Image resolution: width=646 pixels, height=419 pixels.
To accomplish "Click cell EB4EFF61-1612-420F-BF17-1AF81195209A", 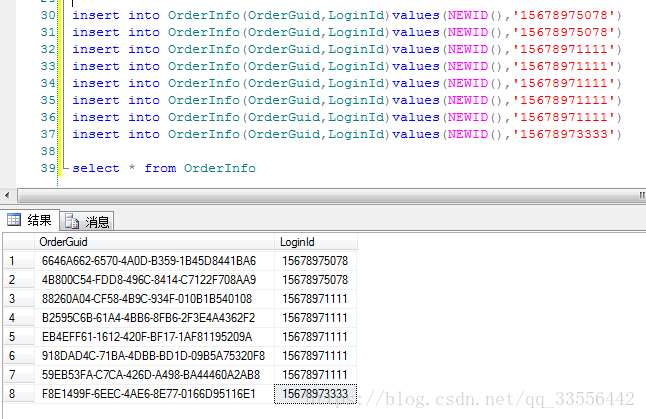I will pyautogui.click(x=154, y=337).
